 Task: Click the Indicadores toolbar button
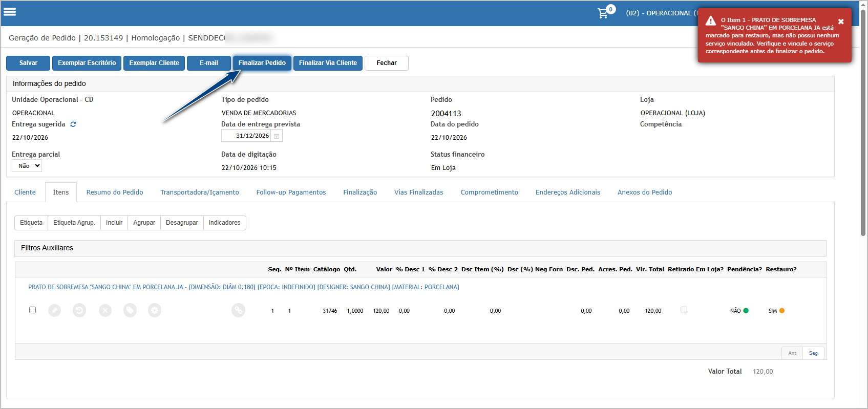coord(224,223)
